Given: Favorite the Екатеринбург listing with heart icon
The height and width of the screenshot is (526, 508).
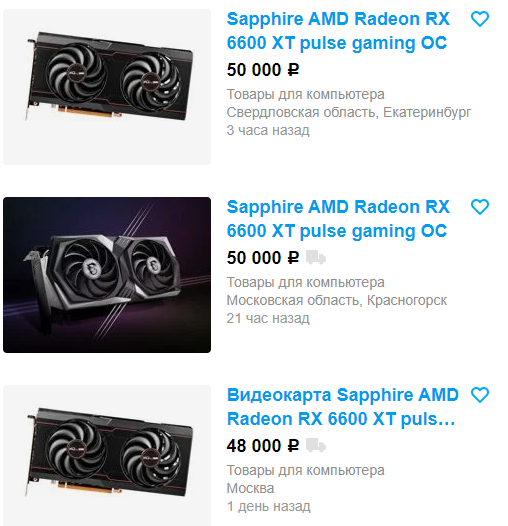Looking at the screenshot, I should 480,19.
